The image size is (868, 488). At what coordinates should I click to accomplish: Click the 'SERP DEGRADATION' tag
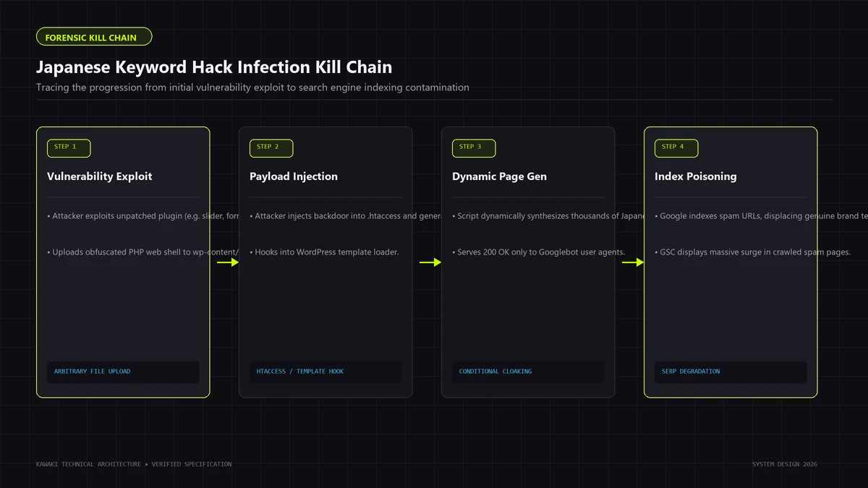[x=731, y=372]
